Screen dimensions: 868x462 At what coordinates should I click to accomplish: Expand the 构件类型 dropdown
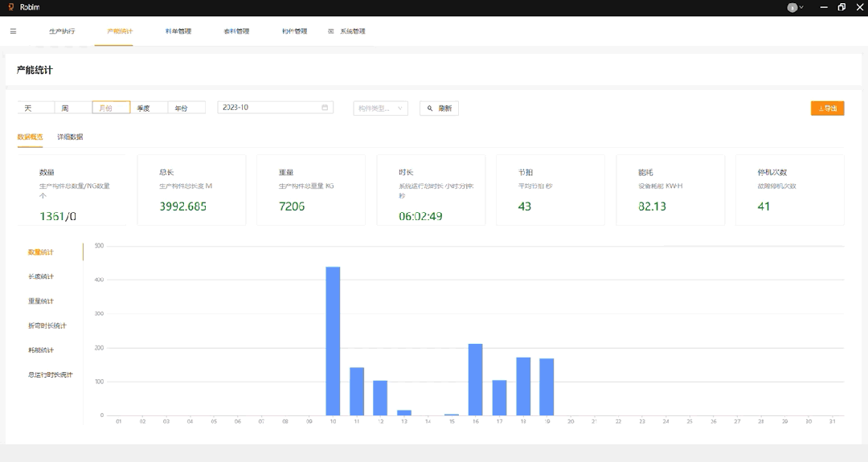pyautogui.click(x=380, y=108)
